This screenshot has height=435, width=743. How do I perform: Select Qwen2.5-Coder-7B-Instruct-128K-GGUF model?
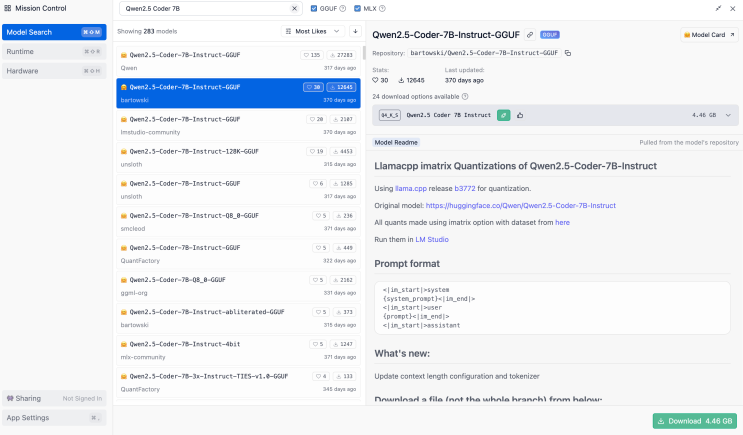pos(238,158)
